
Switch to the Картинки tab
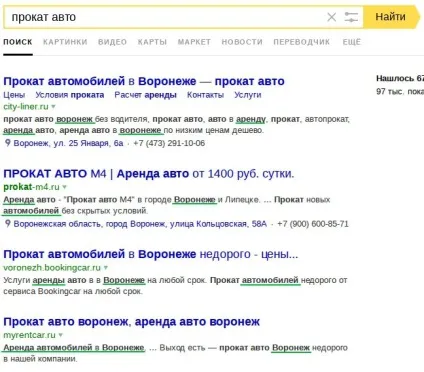[x=65, y=42]
